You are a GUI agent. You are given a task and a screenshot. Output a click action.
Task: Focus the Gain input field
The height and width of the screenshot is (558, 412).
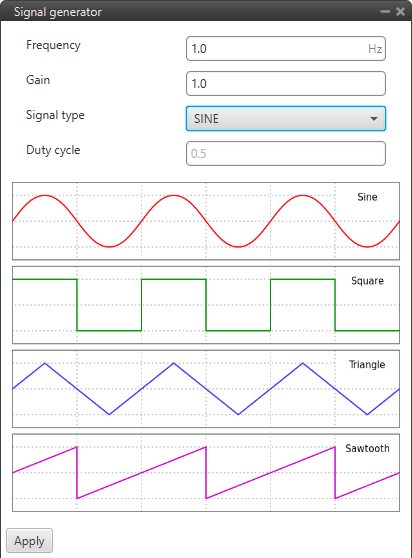click(x=286, y=84)
